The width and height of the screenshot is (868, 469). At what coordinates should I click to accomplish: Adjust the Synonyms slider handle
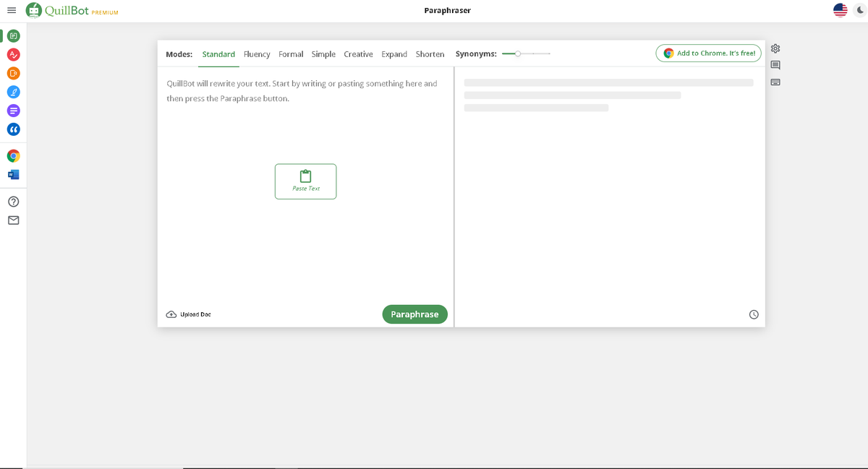[518, 53]
